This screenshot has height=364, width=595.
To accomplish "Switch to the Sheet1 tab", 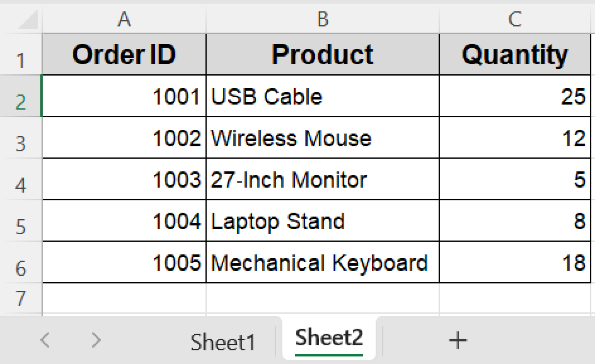I will coord(223,342).
